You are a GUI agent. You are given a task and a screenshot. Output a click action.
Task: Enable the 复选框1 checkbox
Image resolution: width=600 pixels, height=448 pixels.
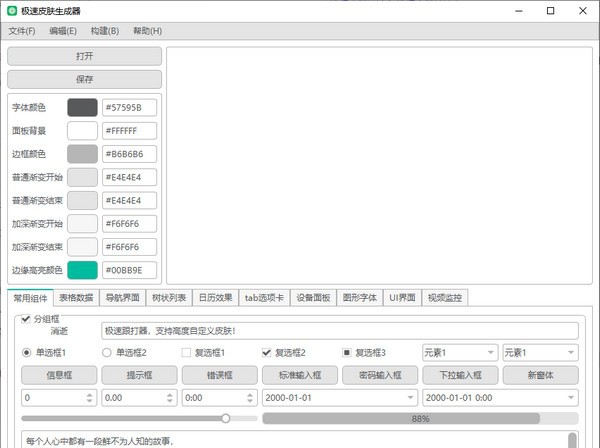186,352
